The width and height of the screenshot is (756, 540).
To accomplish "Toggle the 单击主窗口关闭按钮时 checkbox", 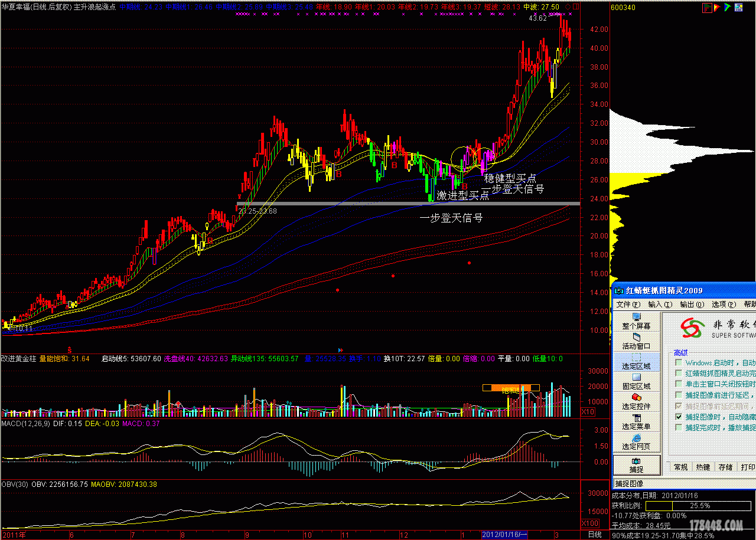I will 679,384.
